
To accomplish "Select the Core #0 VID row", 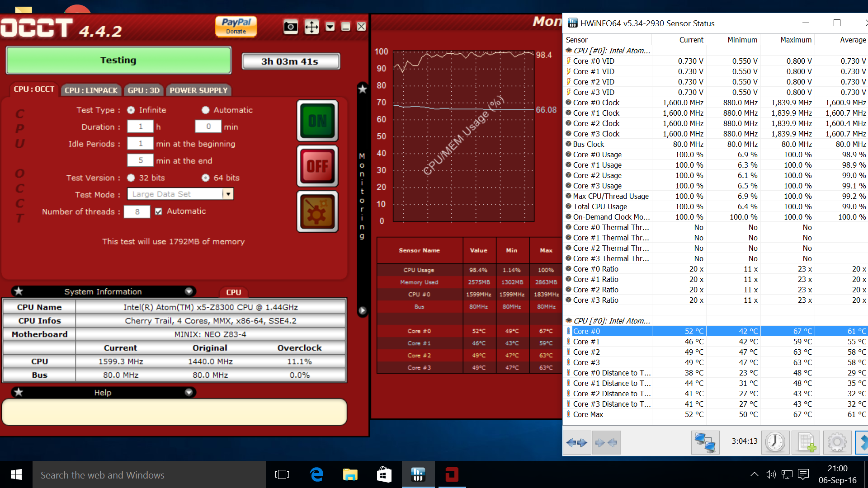I will coord(715,61).
